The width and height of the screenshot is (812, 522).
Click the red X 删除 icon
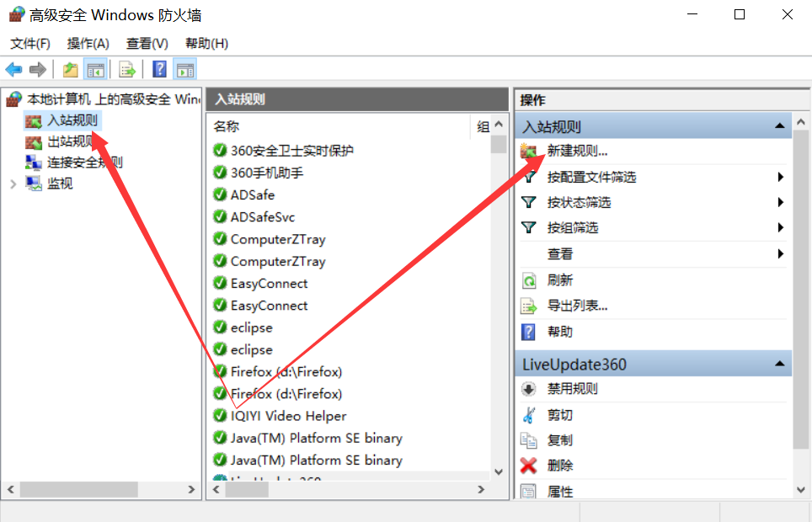529,466
